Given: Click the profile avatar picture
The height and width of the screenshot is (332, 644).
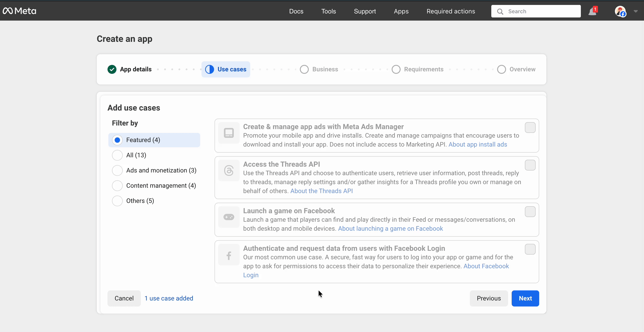Looking at the screenshot, I should 620,11.
